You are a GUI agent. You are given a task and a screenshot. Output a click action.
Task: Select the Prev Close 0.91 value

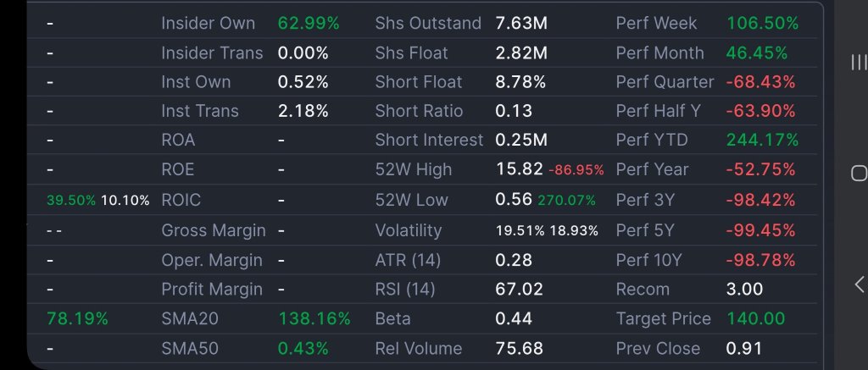point(744,349)
